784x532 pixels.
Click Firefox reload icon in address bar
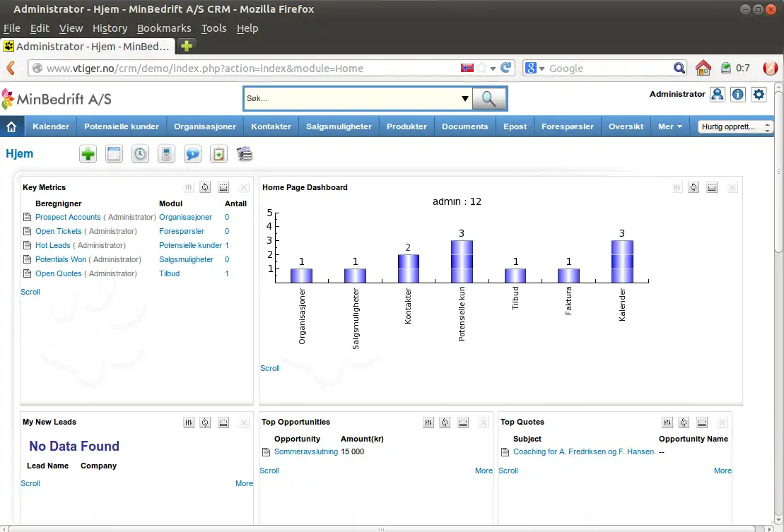(506, 68)
